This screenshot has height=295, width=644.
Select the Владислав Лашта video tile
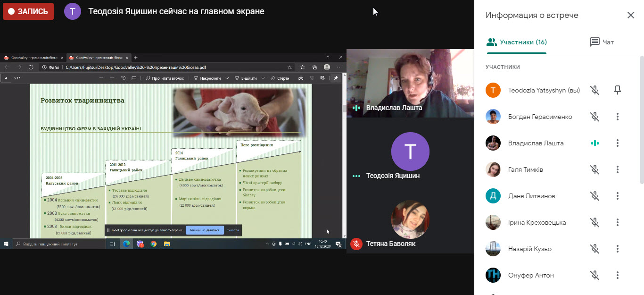[410, 83]
